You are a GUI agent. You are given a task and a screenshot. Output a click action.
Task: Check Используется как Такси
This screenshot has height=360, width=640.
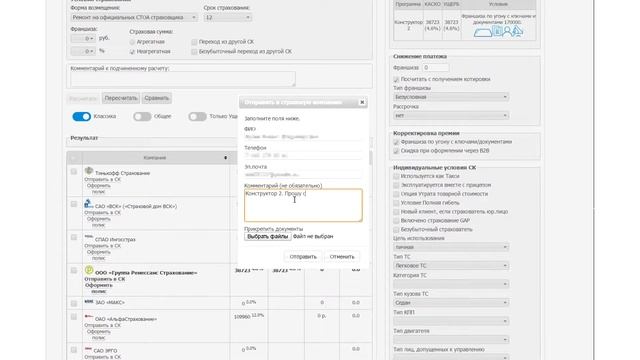coord(396,176)
